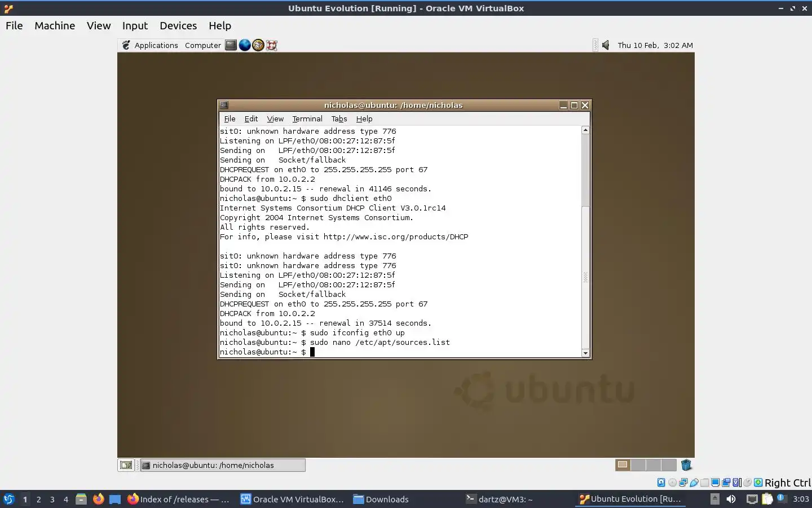Click terminal scrollbar down arrow
812x508 pixels.
pos(585,353)
